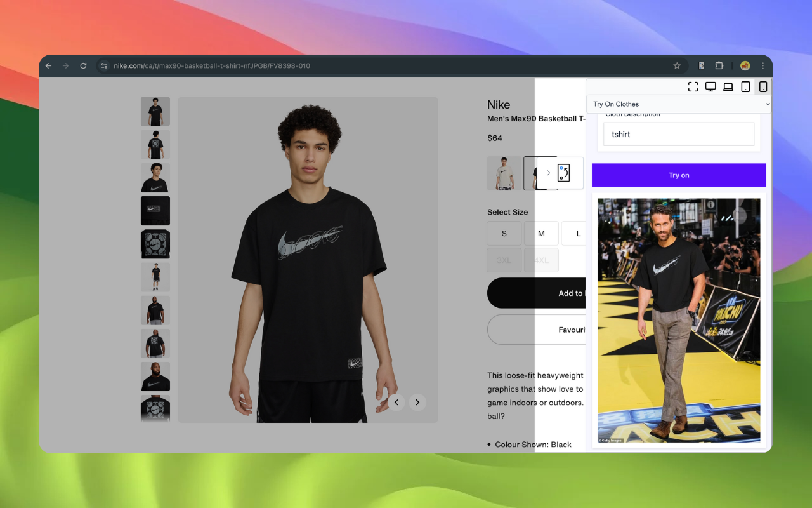This screenshot has width=812, height=508.
Task: Open the Chrome profile avatar
Action: (x=745, y=65)
